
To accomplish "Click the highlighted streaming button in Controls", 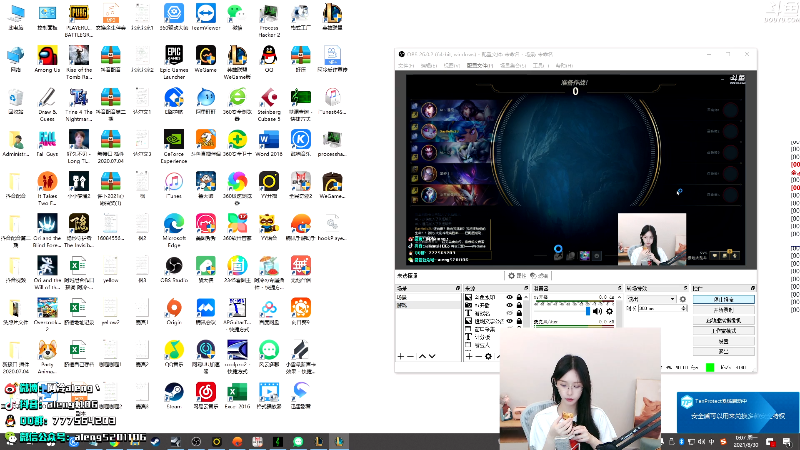I will pos(723,299).
